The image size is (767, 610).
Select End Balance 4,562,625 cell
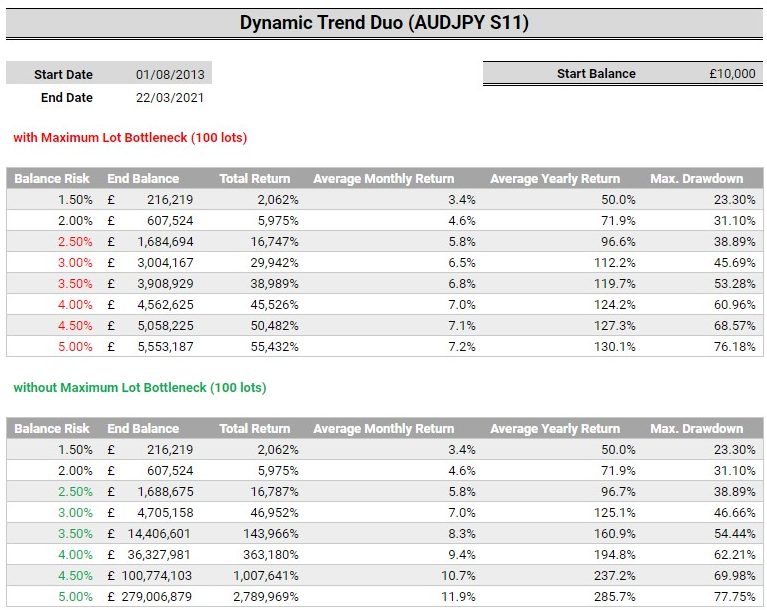[165, 305]
